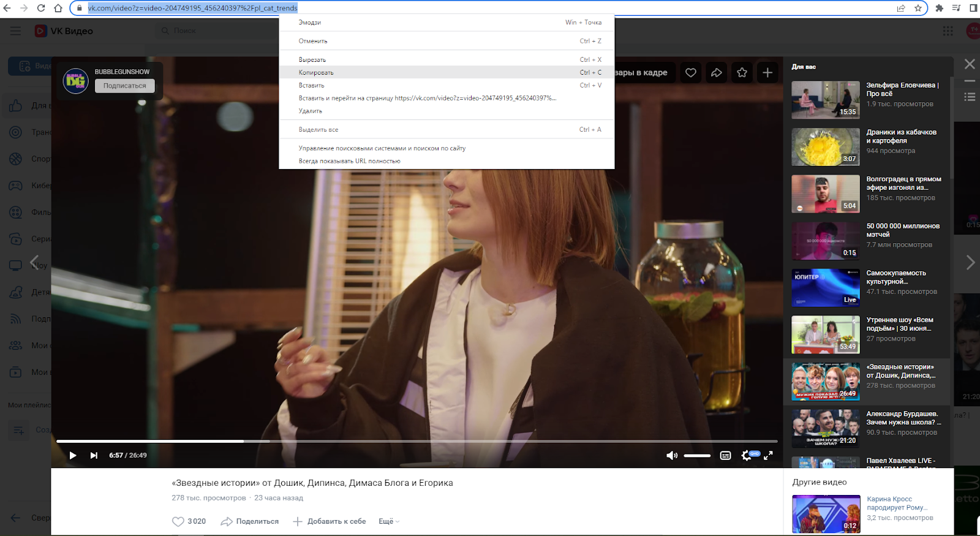
Task: Select Копировать in the context menu
Action: coord(316,72)
